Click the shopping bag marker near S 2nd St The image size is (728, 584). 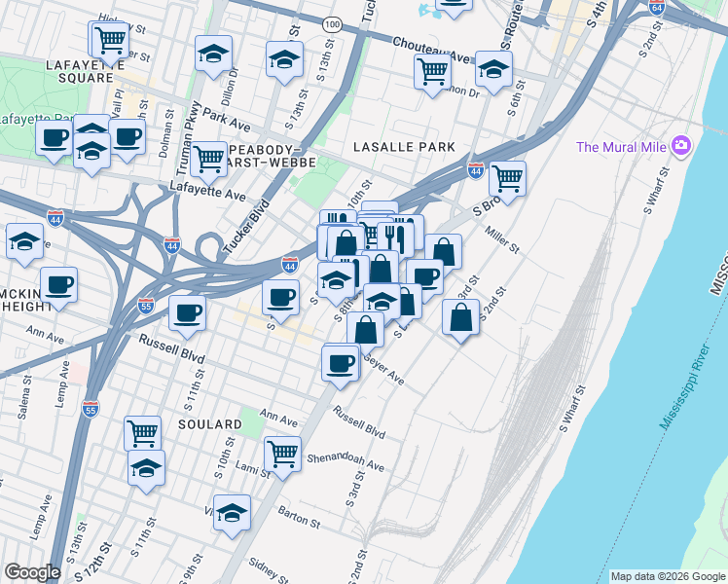[x=460, y=318]
